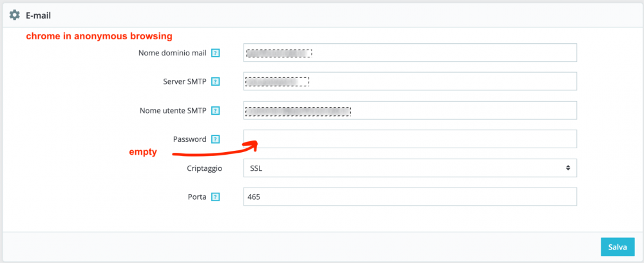The image size is (644, 263).
Task: Click the up-down arrows of the SSL select
Action: tap(567, 168)
